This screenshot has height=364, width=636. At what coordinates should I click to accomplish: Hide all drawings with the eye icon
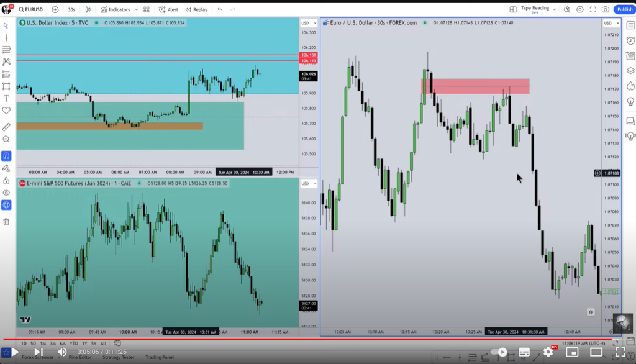click(x=6, y=193)
